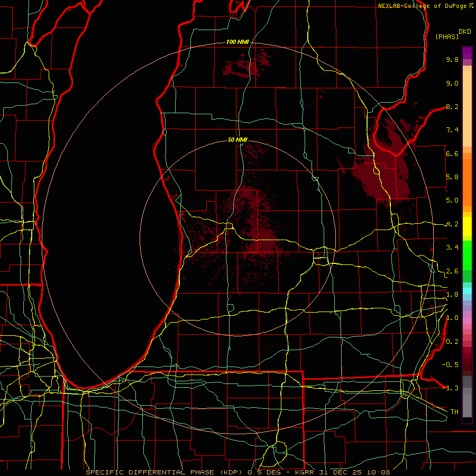
Task: Click the orange segment of the color bar
Action: 467,182
